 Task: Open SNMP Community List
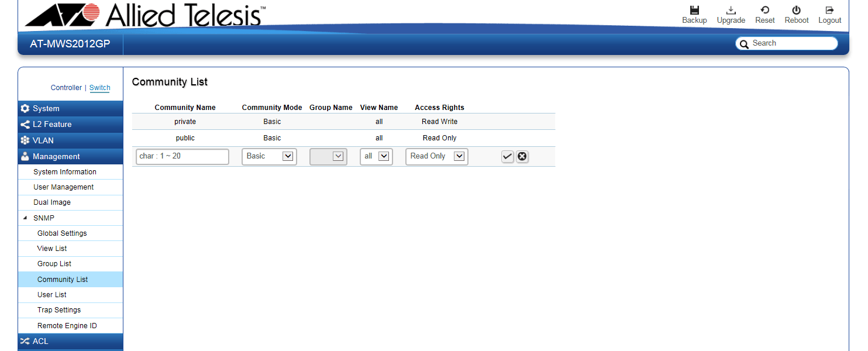pyautogui.click(x=71, y=279)
